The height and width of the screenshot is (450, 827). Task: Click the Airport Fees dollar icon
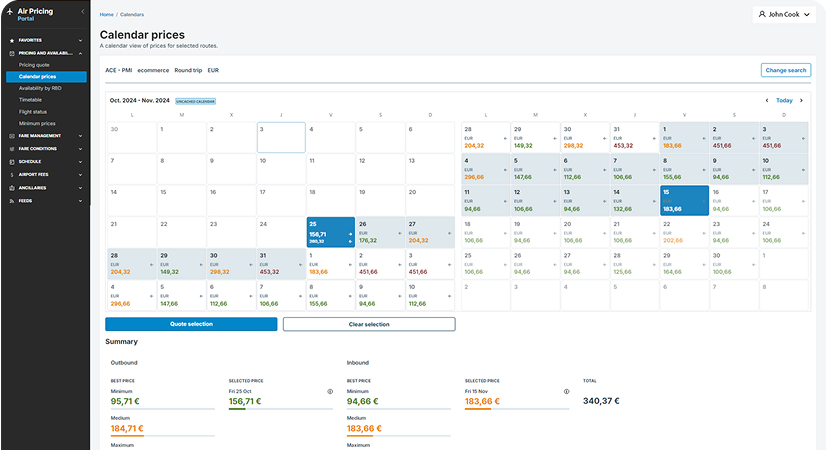pyautogui.click(x=10, y=174)
